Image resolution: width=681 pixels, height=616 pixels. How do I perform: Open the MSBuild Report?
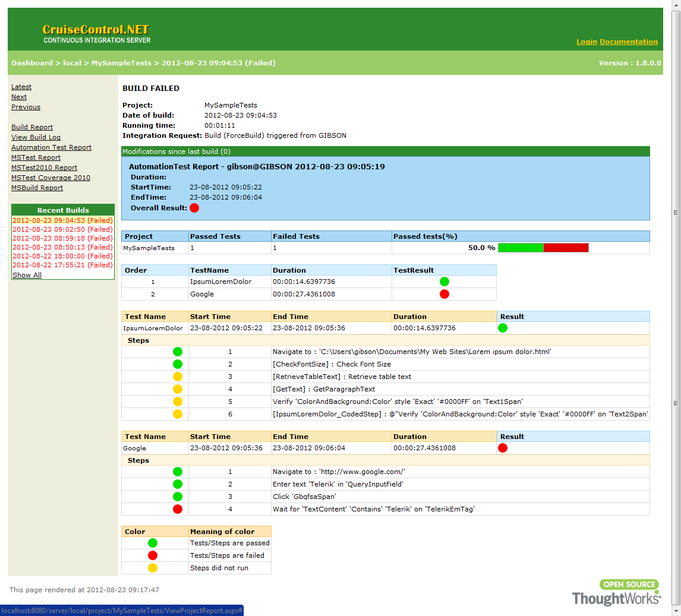point(37,188)
